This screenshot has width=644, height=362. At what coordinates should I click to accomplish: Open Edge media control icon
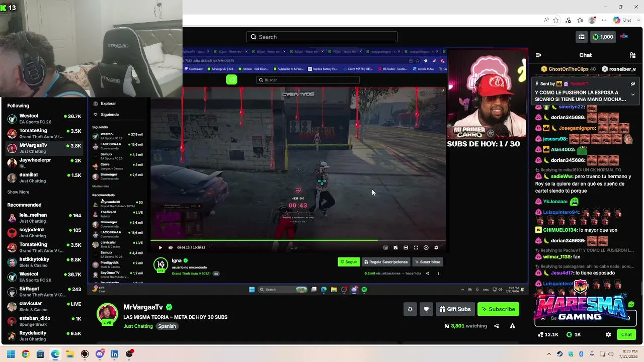[568, 20]
